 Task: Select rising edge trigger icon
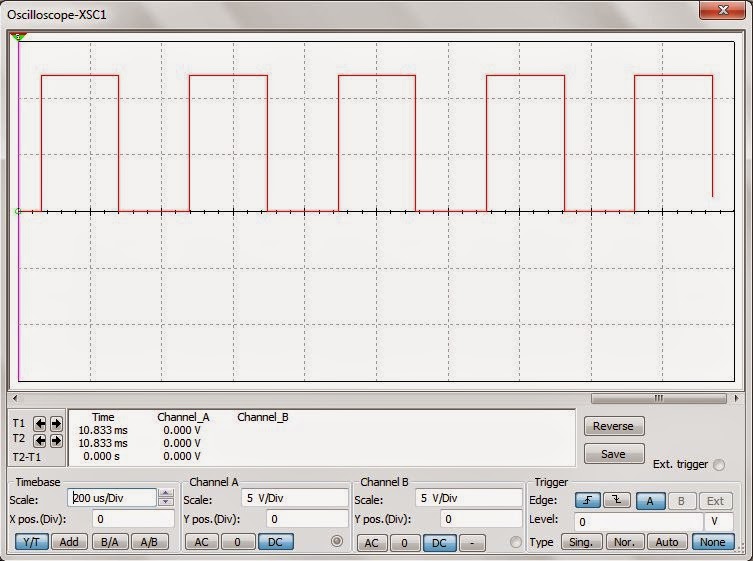click(x=587, y=501)
